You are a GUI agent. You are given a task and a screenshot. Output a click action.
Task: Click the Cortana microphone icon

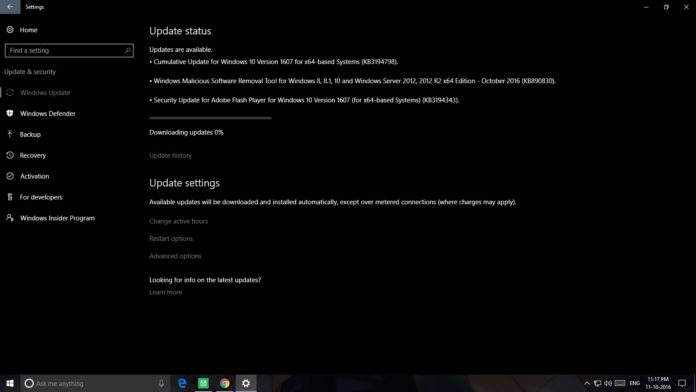pos(161,383)
